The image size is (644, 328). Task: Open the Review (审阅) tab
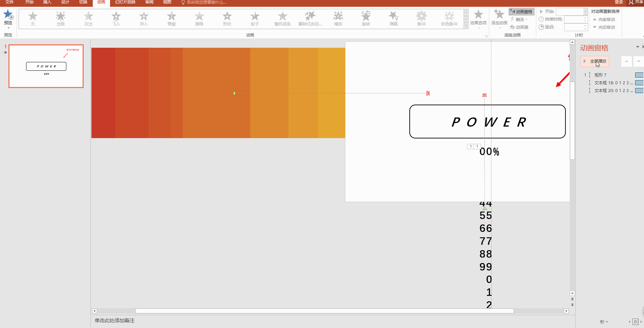[149, 2]
